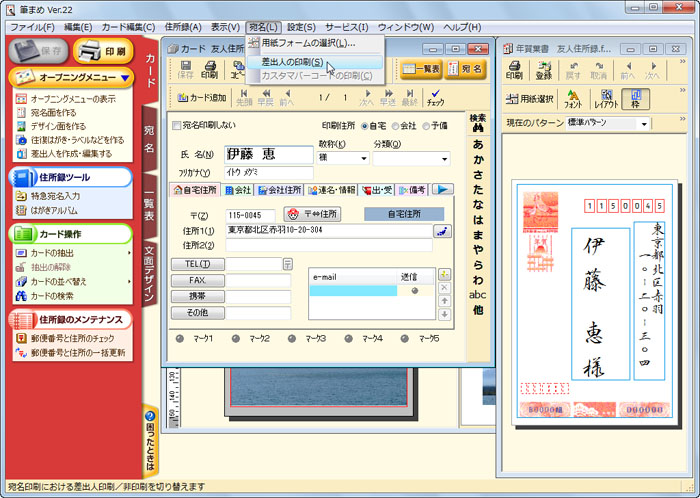Click the 一覧表 list view button
The image size is (700, 498).
tap(421, 69)
